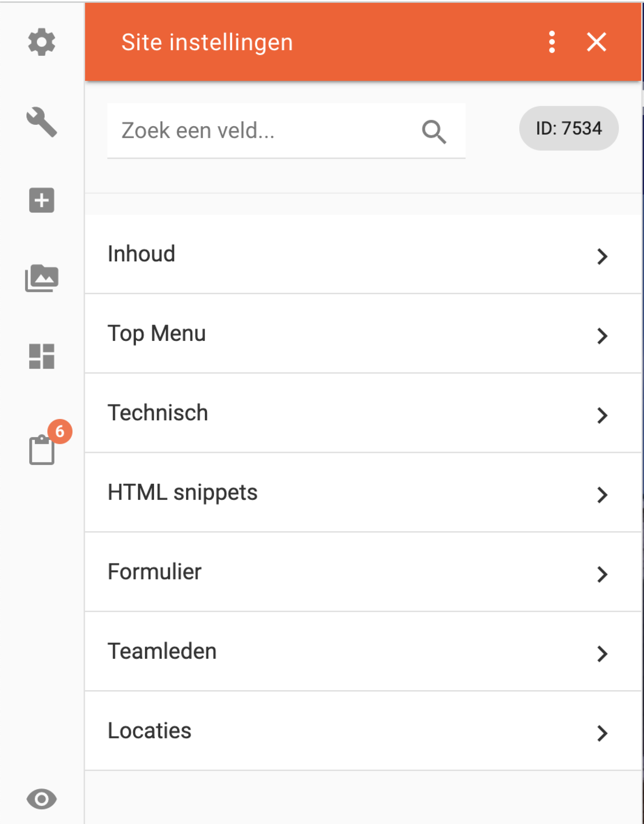Focus the 'Zoek een veld...' search field
The height and width of the screenshot is (824, 644).
tap(286, 131)
